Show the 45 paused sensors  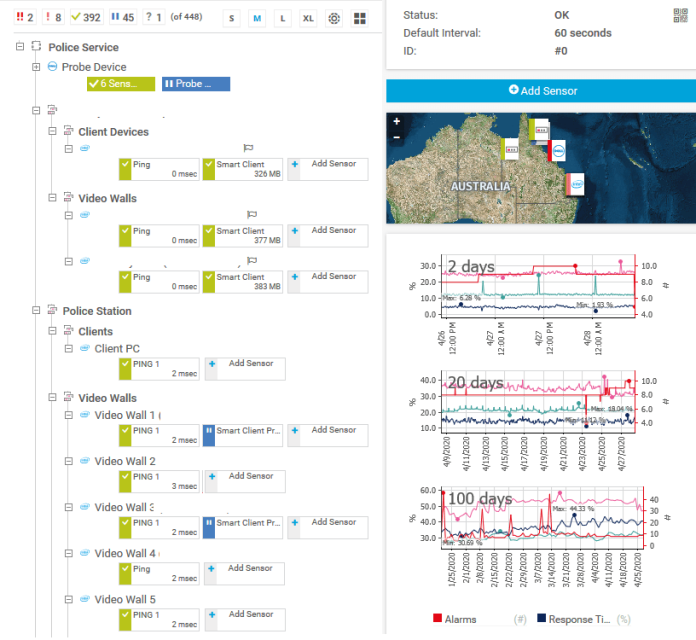(121, 17)
